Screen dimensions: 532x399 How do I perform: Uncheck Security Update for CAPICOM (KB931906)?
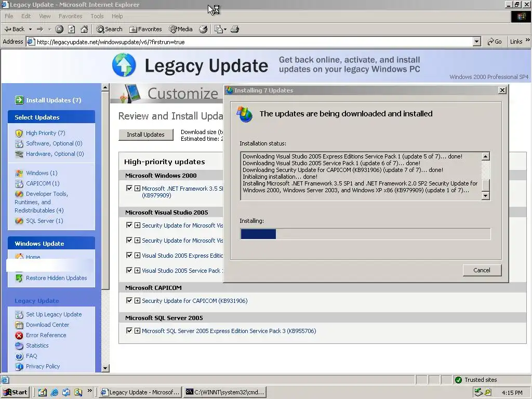tap(129, 300)
